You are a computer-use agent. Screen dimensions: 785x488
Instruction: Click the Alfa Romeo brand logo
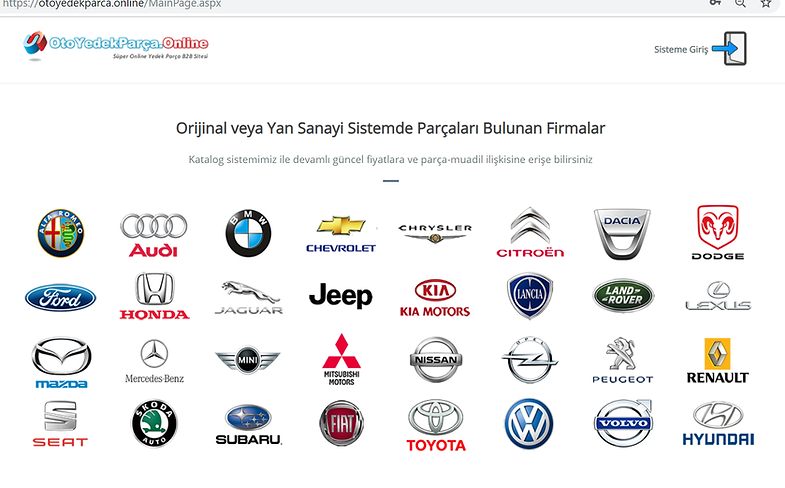point(61,233)
